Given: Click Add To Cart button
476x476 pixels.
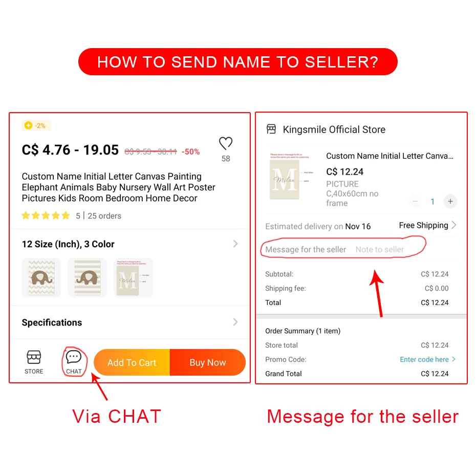Looking at the screenshot, I should [132, 362].
